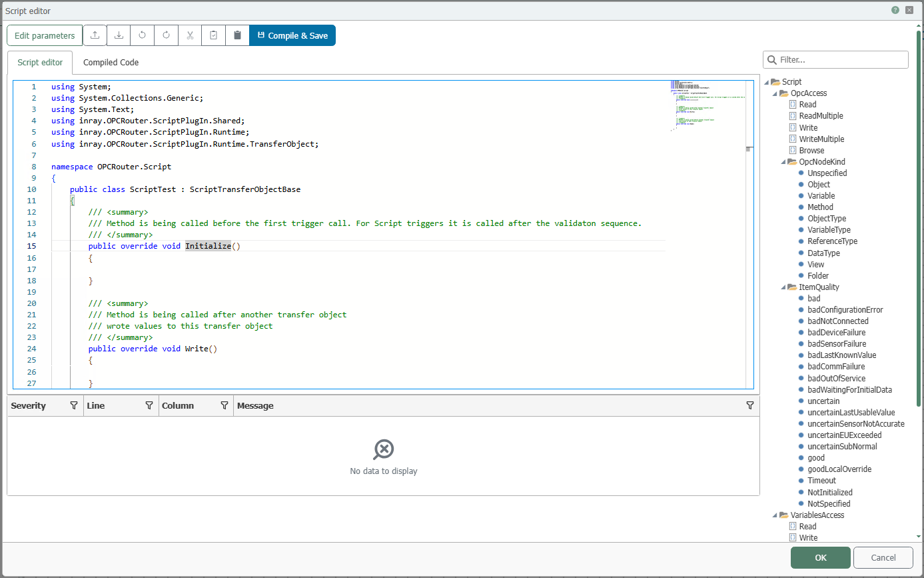
Task: Select Folder node kind
Action: (x=819, y=276)
